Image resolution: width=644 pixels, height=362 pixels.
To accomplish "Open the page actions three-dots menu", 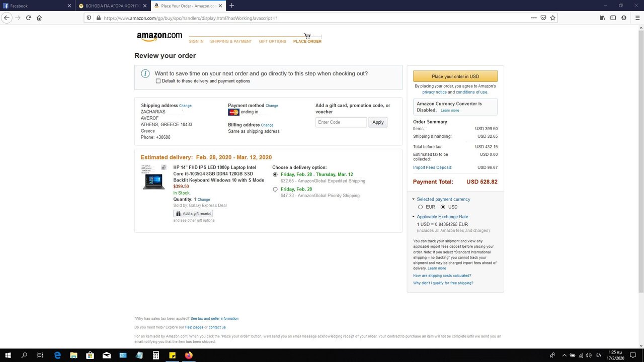I will (x=534, y=18).
